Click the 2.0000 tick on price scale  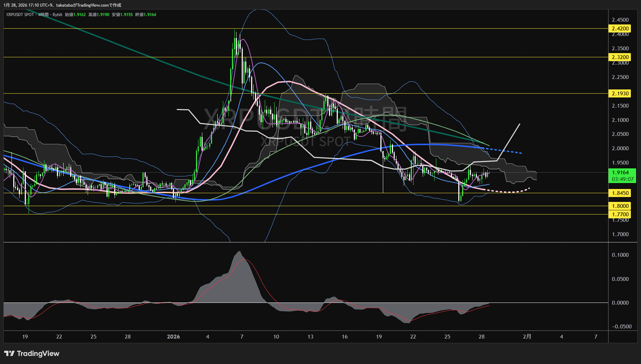pyautogui.click(x=620, y=148)
